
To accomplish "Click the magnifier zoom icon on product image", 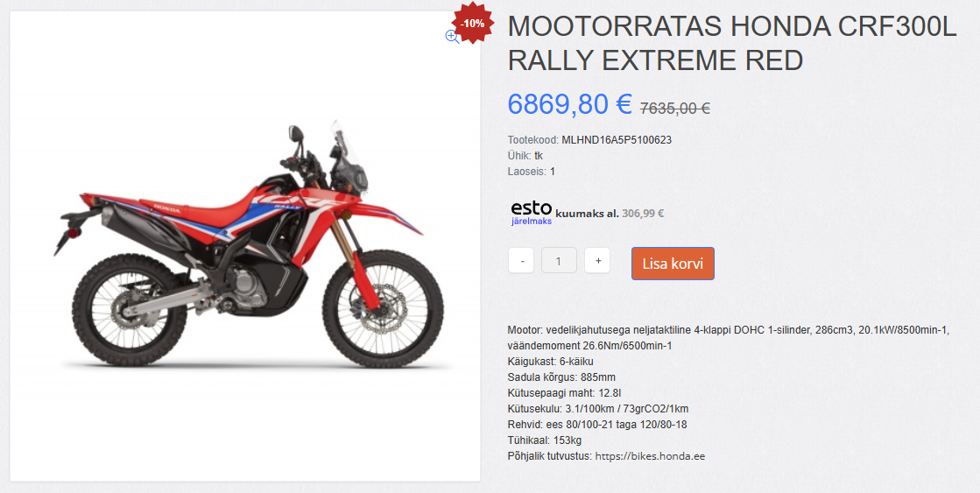I will (x=452, y=36).
